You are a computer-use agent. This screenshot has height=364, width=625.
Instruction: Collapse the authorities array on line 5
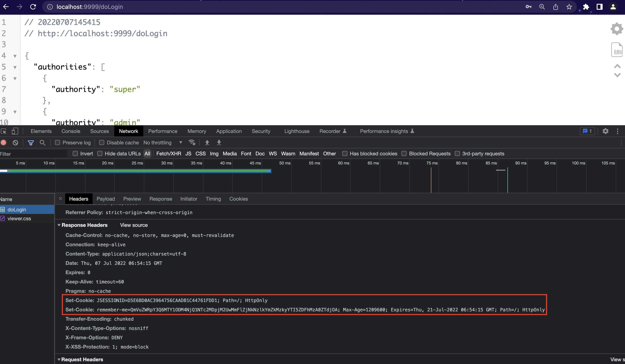click(x=15, y=67)
